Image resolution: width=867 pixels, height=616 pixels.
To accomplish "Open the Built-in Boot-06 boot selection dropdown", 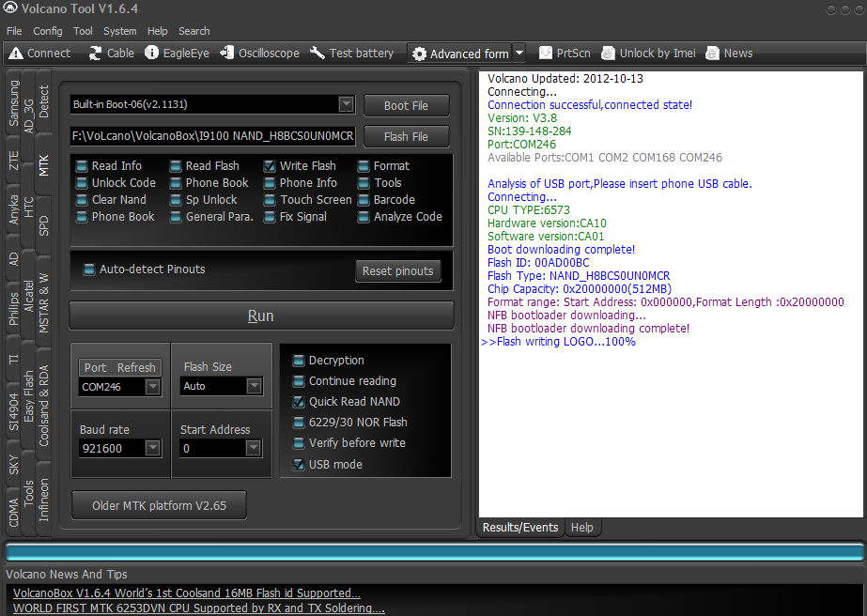I will pos(346,104).
